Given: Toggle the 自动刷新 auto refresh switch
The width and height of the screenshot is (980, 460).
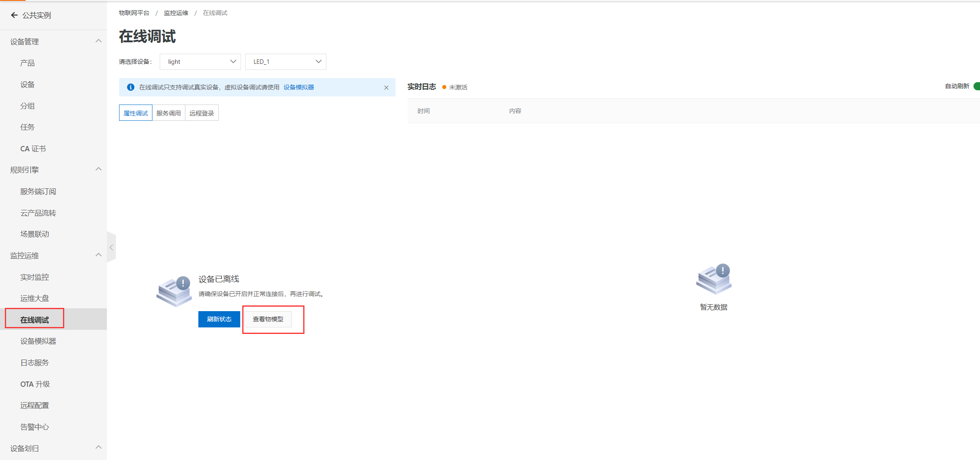Looking at the screenshot, I should point(976,86).
